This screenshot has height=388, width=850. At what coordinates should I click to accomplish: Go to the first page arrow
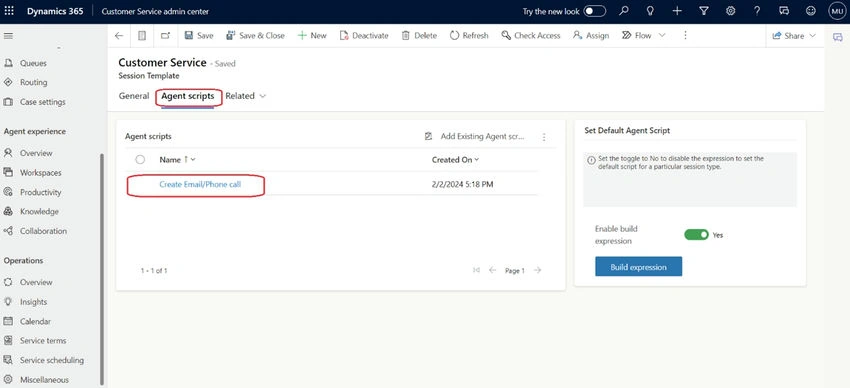point(476,270)
